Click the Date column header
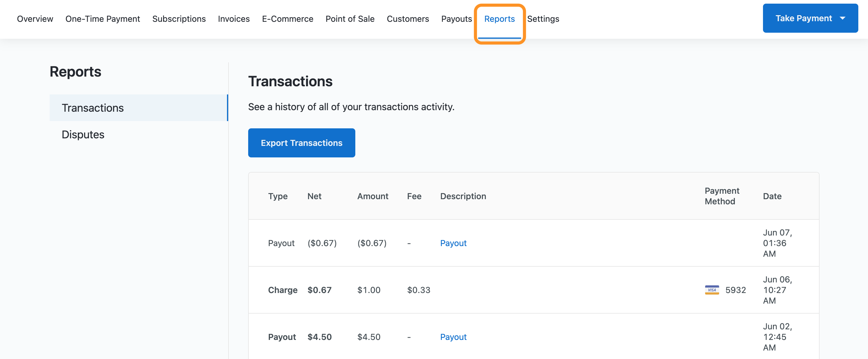 772,196
